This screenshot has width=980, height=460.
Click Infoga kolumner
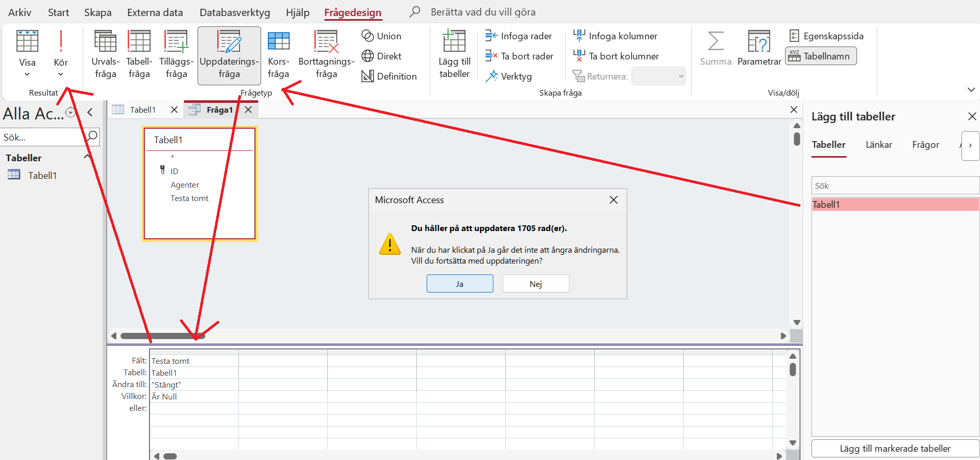[615, 36]
